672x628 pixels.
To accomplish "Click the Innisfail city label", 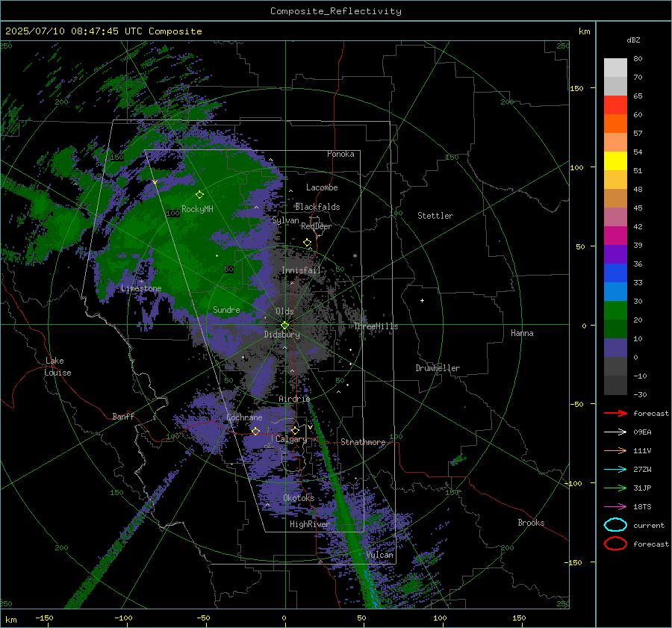I will (x=302, y=270).
